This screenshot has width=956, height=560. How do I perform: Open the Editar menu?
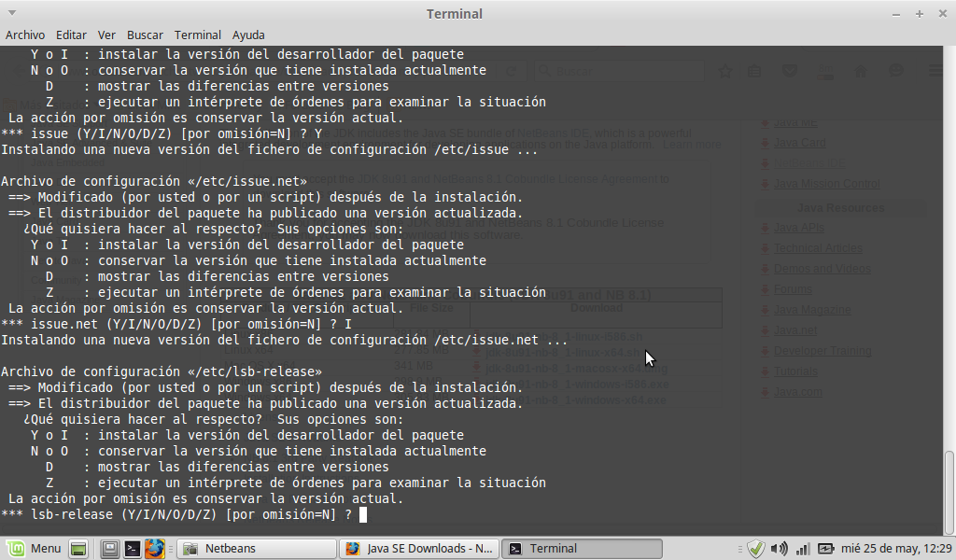pyautogui.click(x=72, y=35)
